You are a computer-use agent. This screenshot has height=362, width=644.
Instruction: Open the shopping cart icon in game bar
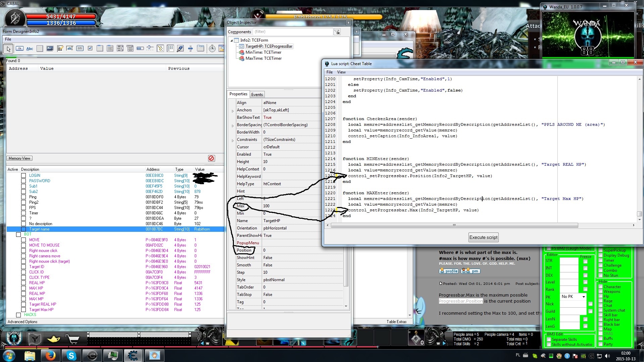coord(72,339)
